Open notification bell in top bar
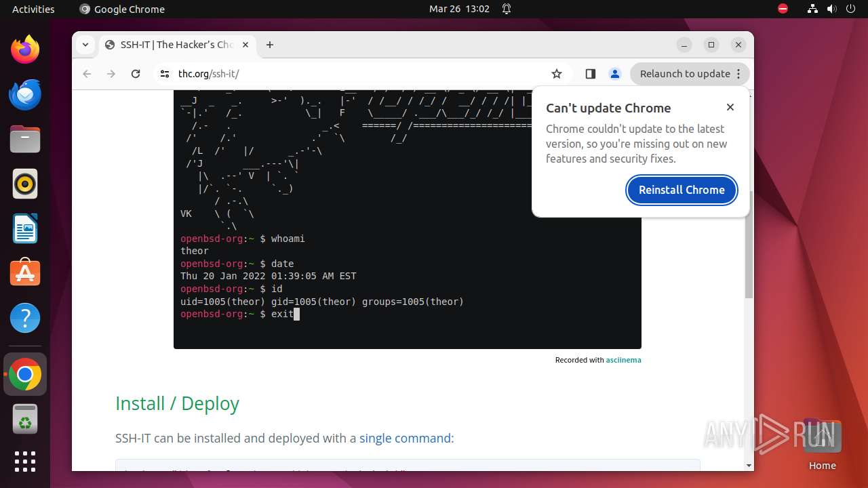Viewport: 868px width, 488px height. click(x=506, y=9)
